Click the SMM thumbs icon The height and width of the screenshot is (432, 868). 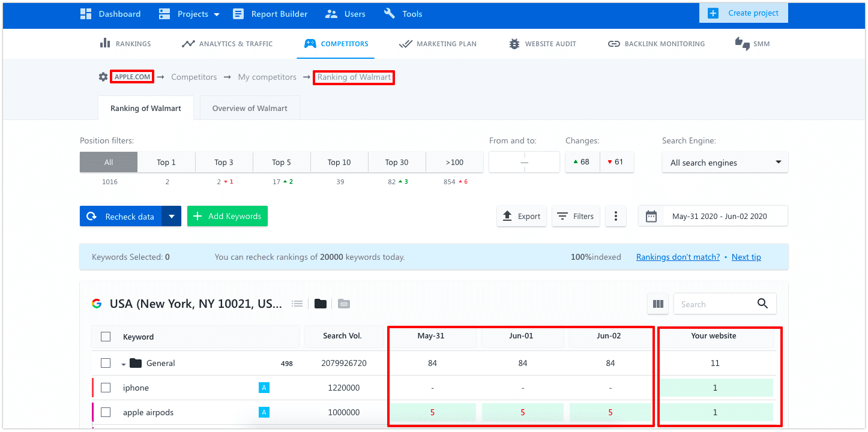click(743, 43)
